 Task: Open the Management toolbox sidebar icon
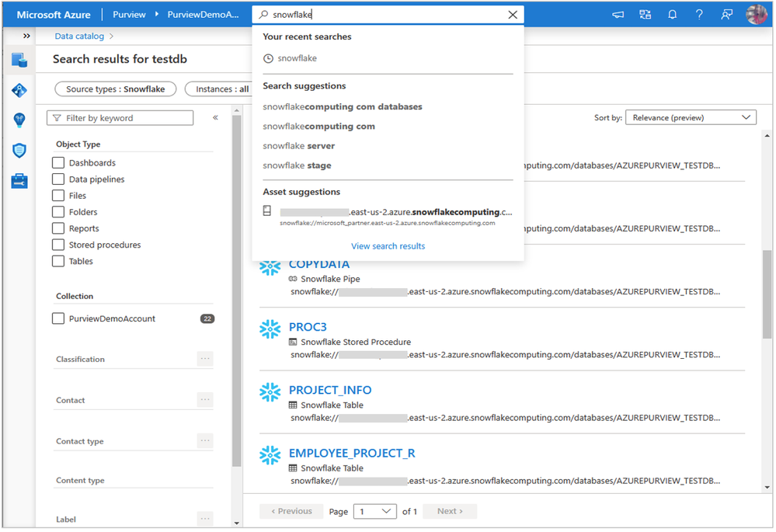pyautogui.click(x=19, y=181)
